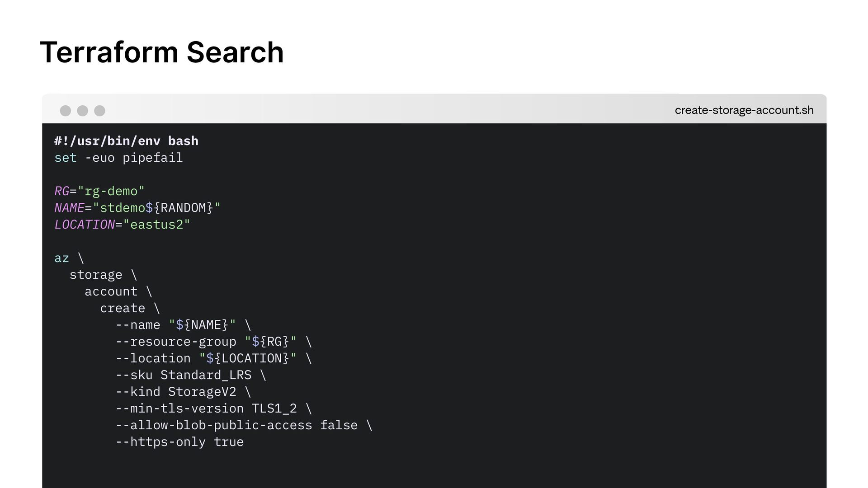Viewport: 868px width, 488px height.
Task: Click the create-storage-account.sh file name
Action: pos(744,110)
